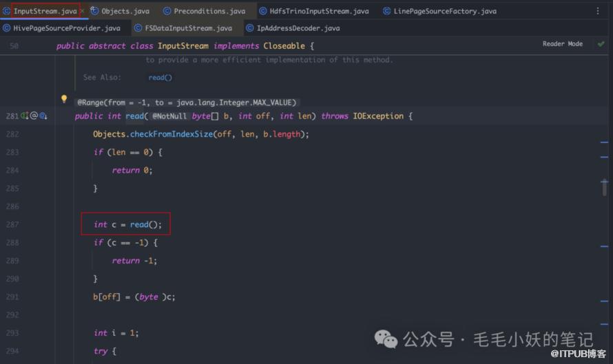Screen dimensions: 613x364
Task: Follow the read() See Also link
Action: (160, 78)
